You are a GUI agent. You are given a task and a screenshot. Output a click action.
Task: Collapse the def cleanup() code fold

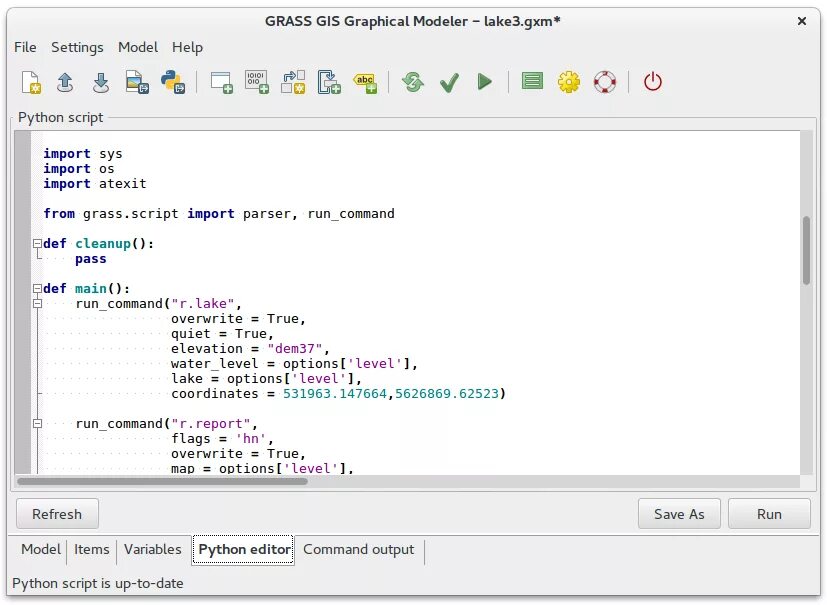coord(37,244)
